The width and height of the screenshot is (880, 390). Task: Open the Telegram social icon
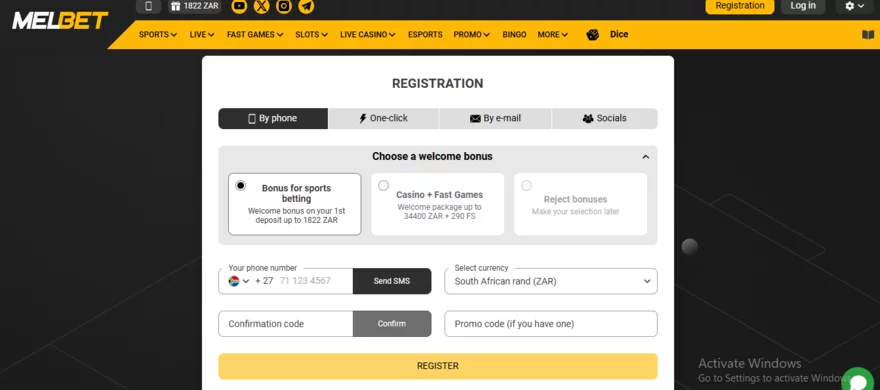tap(306, 6)
